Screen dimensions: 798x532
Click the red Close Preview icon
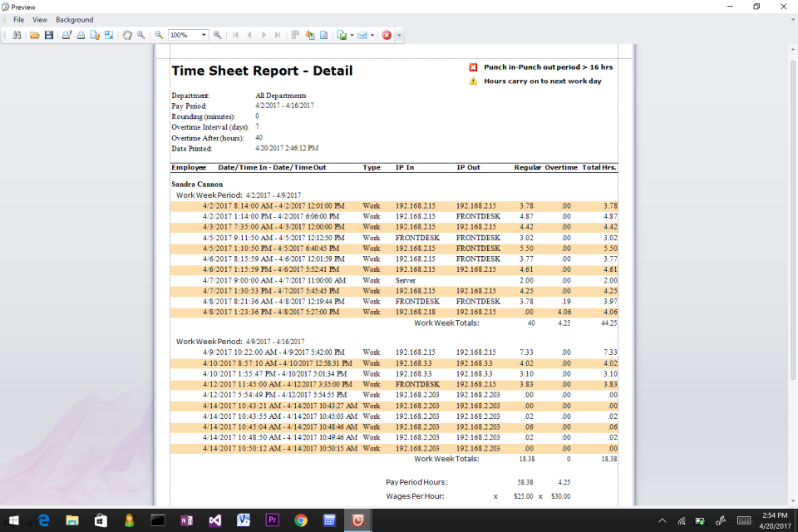[x=387, y=35]
